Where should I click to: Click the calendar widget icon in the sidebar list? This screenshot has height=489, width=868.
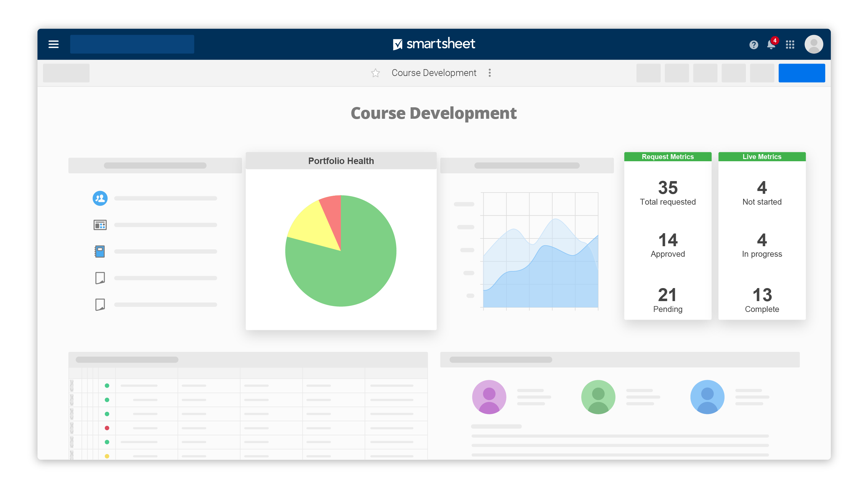100,224
